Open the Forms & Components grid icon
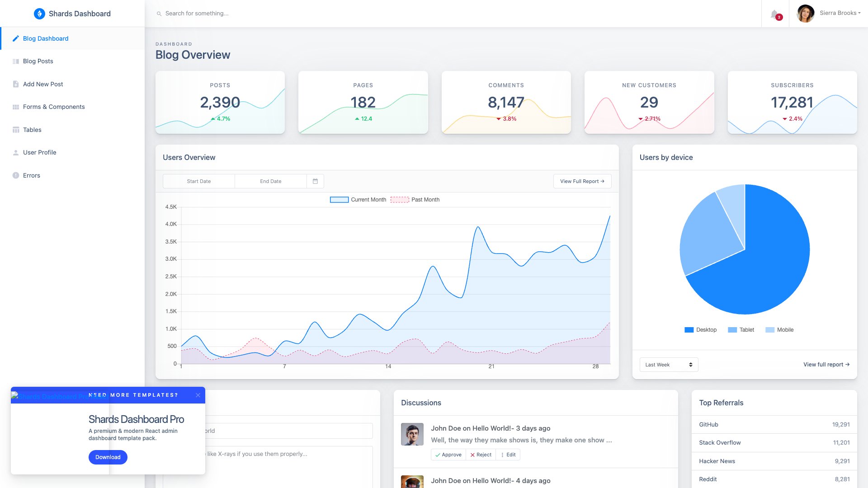Viewport: 868px width, 488px height. pos(16,107)
